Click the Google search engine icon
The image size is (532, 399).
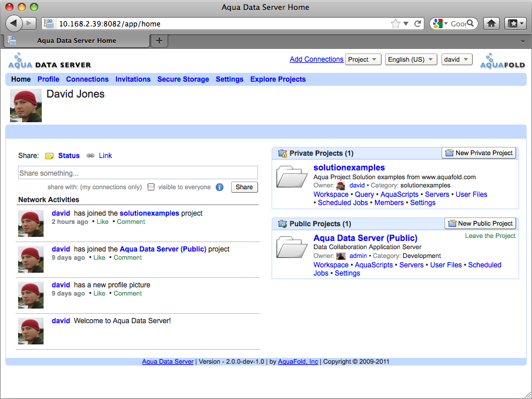click(438, 24)
